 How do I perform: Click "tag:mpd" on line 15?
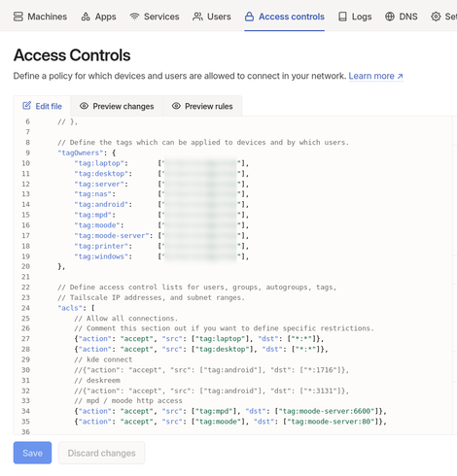93,215
